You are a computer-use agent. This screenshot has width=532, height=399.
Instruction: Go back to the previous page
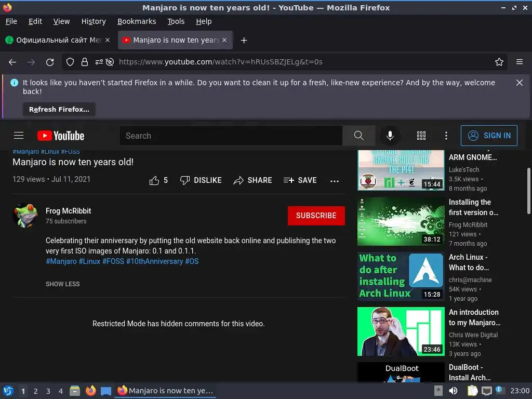click(x=12, y=62)
